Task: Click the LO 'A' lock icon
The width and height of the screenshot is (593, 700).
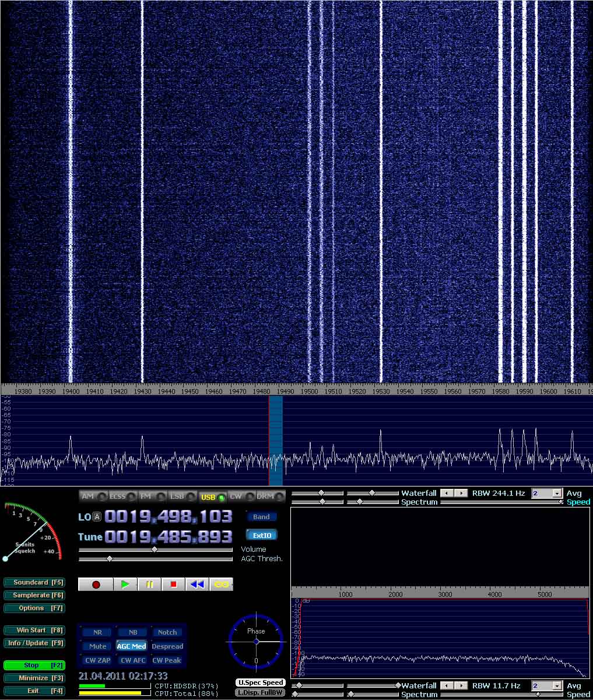Action: click(x=97, y=516)
